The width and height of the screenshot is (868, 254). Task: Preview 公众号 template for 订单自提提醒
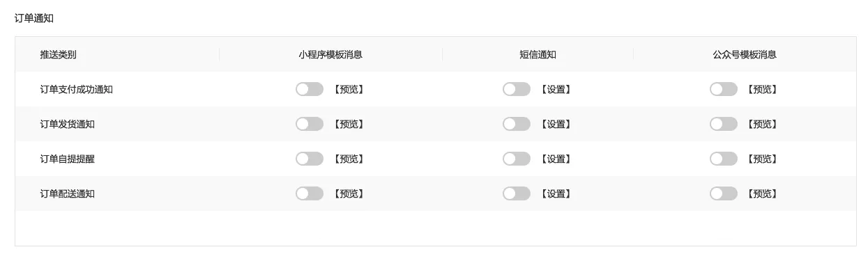coord(763,159)
